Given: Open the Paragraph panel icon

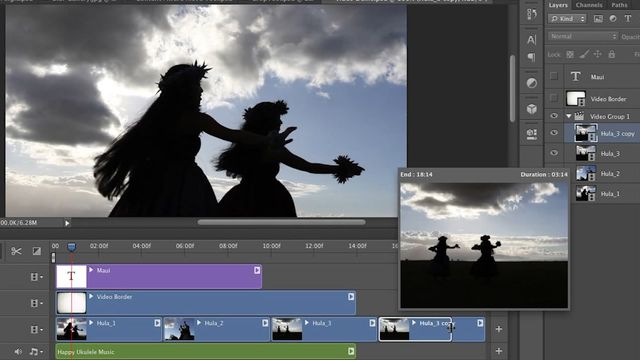Looking at the screenshot, I should tap(531, 57).
